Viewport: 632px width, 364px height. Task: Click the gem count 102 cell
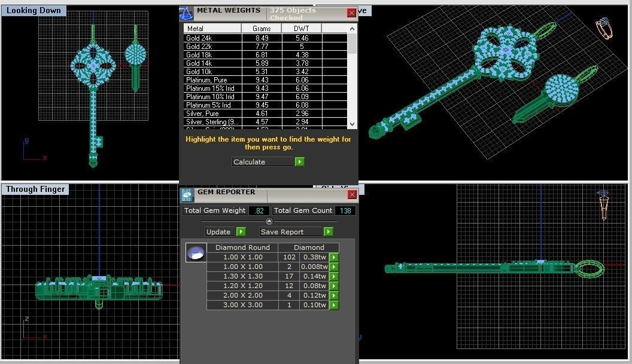[289, 257]
